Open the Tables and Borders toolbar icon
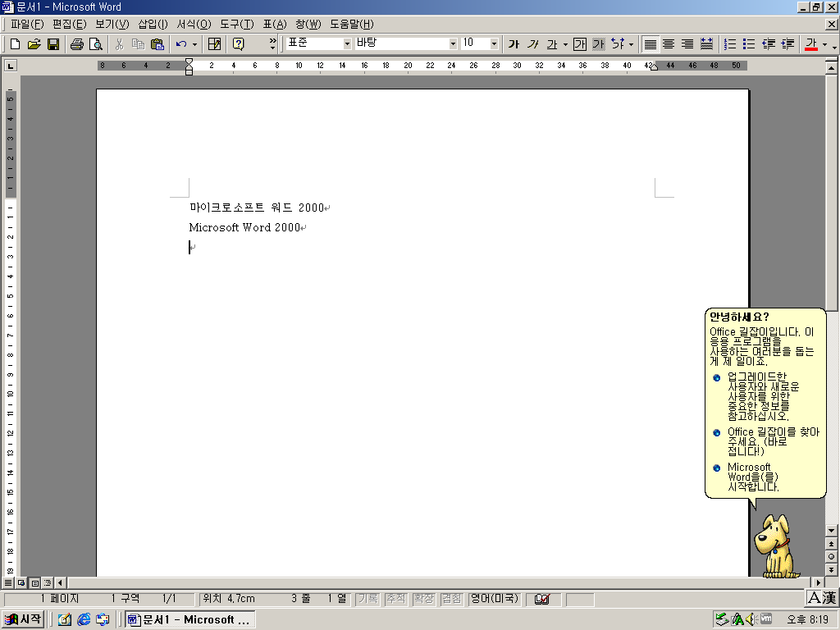This screenshot has width=840, height=630. 214,44
